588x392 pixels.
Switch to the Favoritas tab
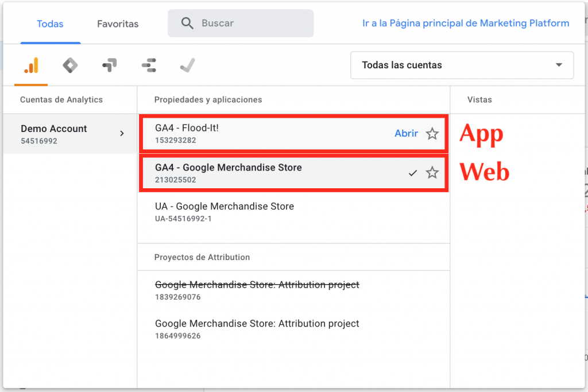118,24
